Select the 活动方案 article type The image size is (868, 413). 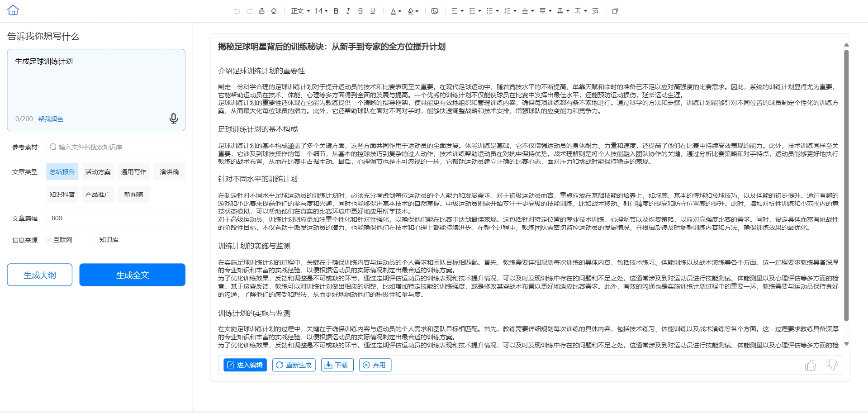98,172
